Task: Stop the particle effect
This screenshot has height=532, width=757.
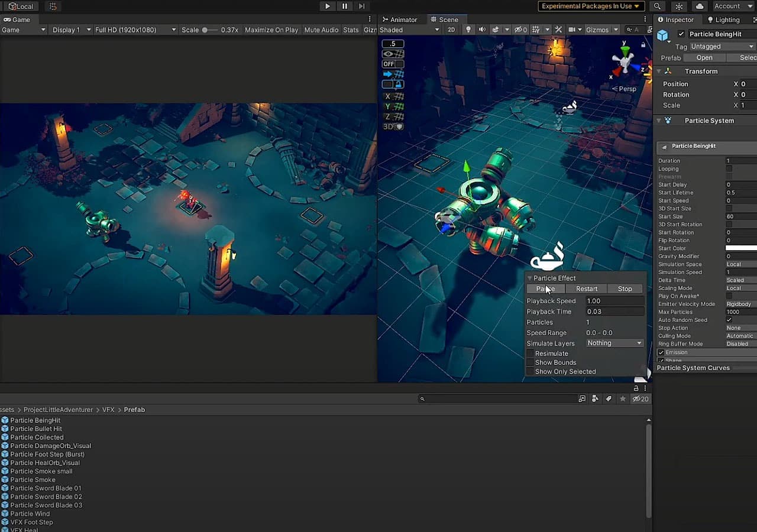Action: (x=625, y=288)
